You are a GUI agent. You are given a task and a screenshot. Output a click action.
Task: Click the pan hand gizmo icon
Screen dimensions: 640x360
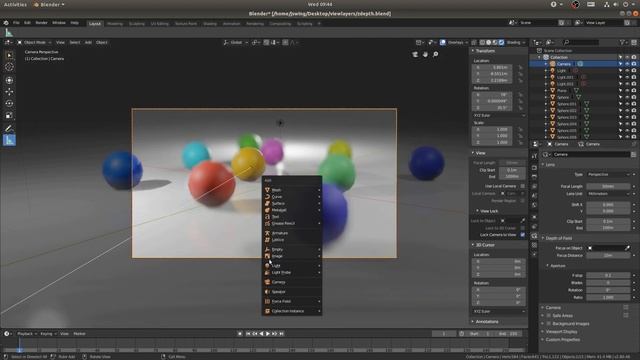coord(425,54)
